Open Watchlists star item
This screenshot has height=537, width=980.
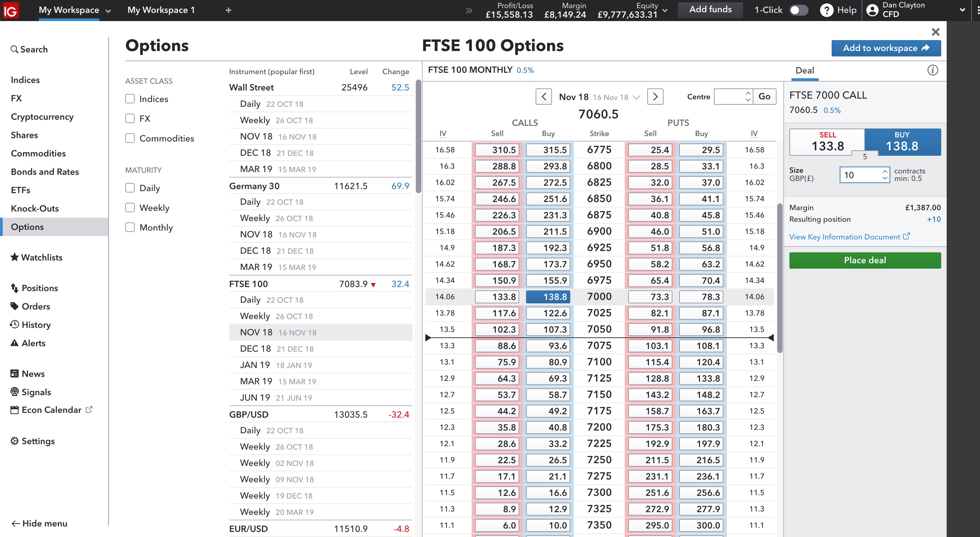point(36,257)
